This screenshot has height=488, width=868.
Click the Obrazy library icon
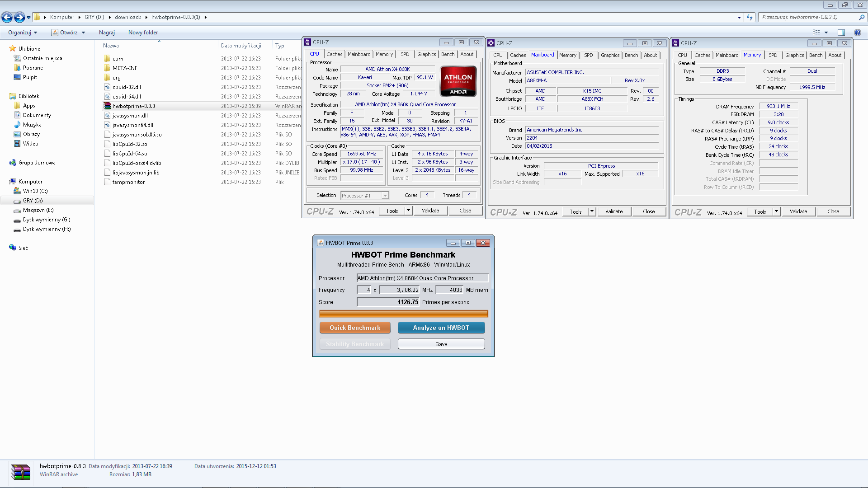click(17, 134)
